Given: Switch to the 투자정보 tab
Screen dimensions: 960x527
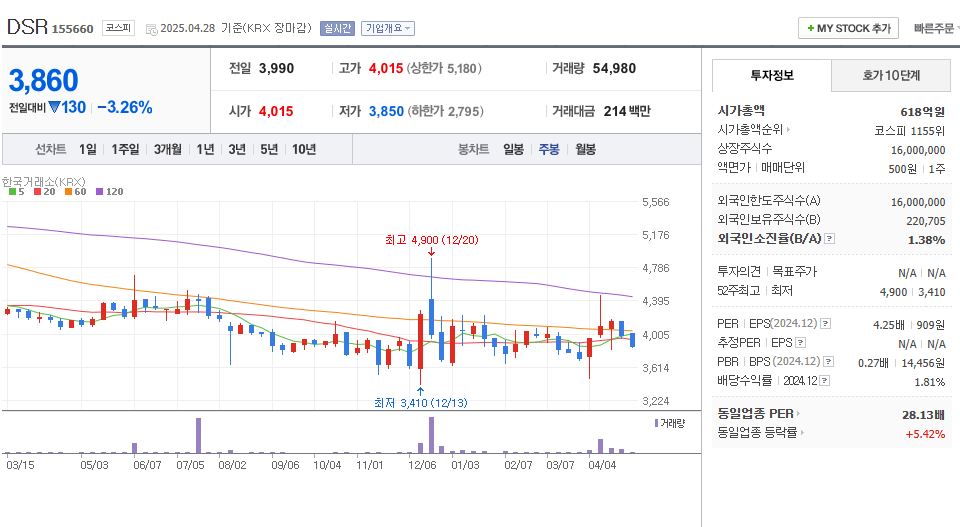Looking at the screenshot, I should point(772,75).
